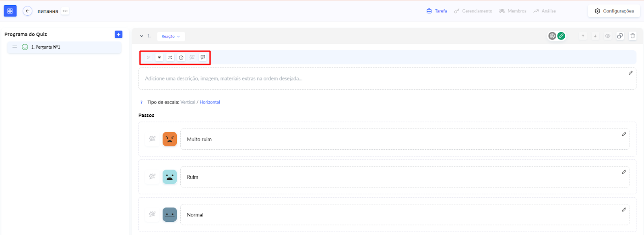Screen dimensions: 644x235
Task: Open Configurações settings button
Action: coord(614,11)
